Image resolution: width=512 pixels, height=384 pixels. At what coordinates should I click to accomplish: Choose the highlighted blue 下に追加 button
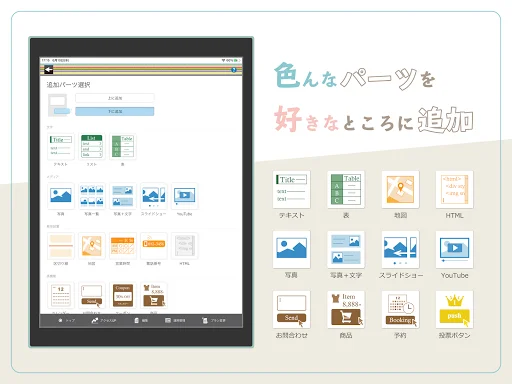point(115,111)
